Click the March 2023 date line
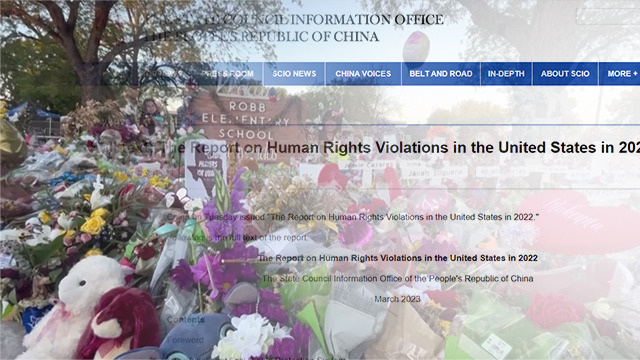640x360 pixels. point(398,299)
